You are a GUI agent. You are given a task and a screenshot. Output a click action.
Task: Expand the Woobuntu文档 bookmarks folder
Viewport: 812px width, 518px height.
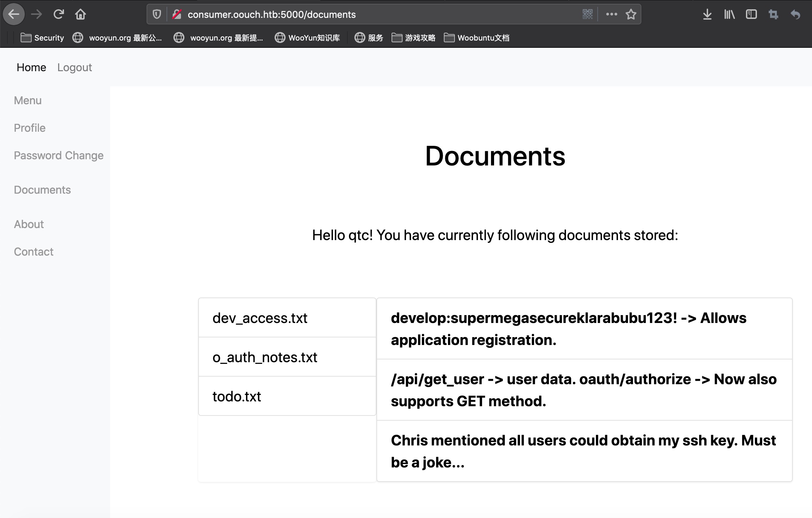point(477,38)
